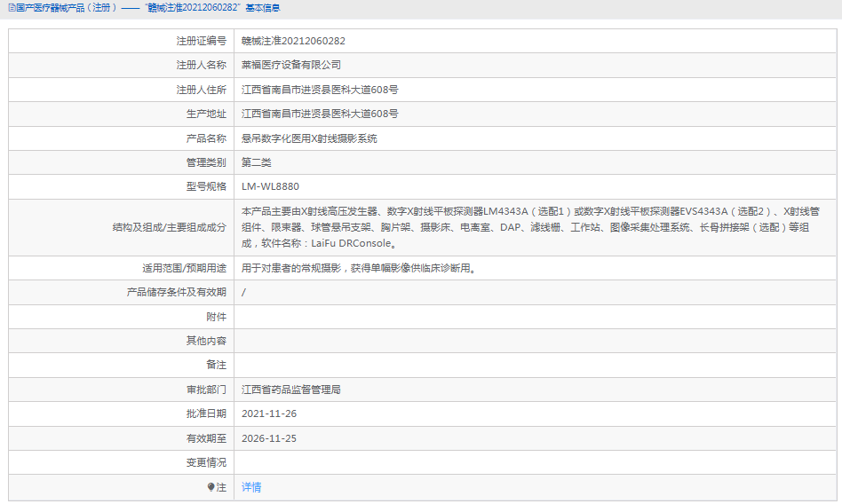
Task: Click the 适用范围/预期用途 label
Action: 184,268
